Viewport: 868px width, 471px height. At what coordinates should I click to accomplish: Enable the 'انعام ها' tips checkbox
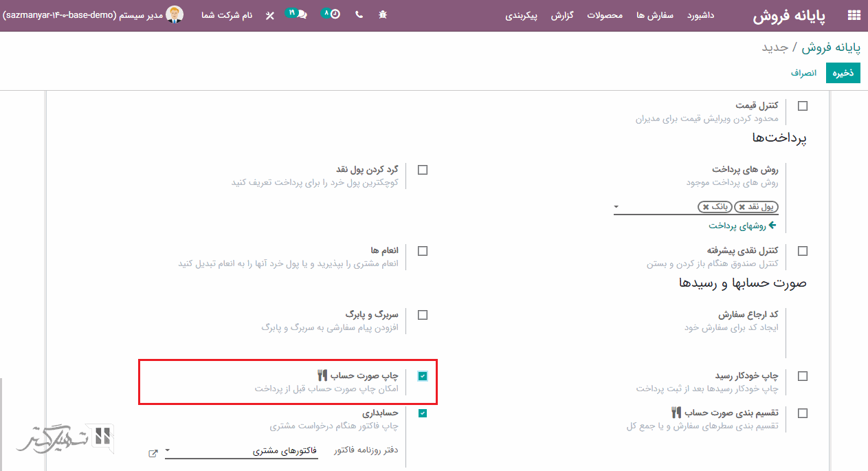[x=423, y=251]
